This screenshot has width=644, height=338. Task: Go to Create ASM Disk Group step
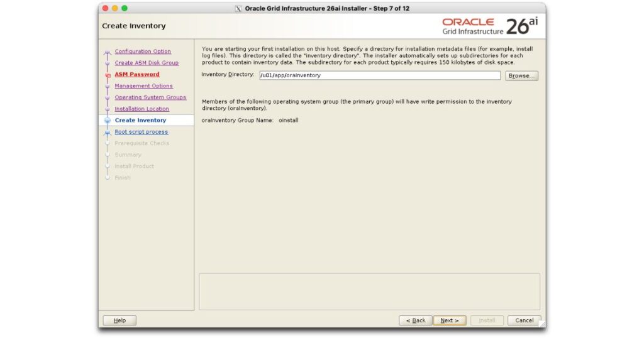click(147, 63)
